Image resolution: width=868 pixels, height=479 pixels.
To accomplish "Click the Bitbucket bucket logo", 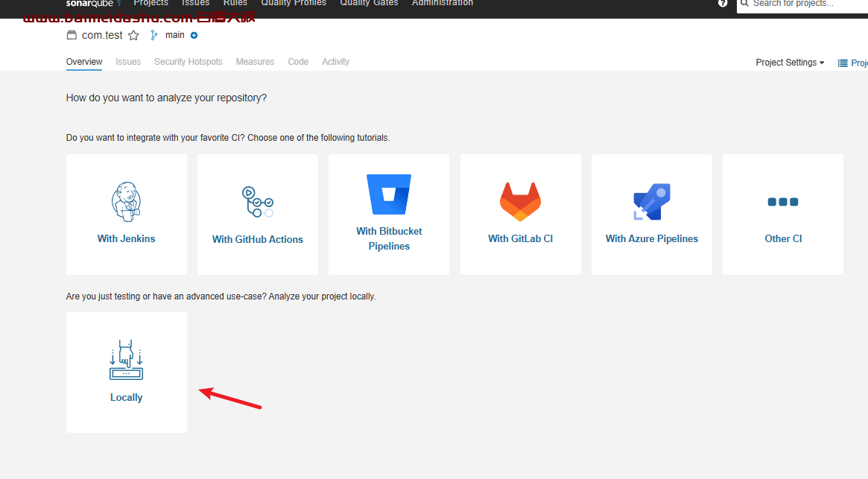I will point(389,194).
